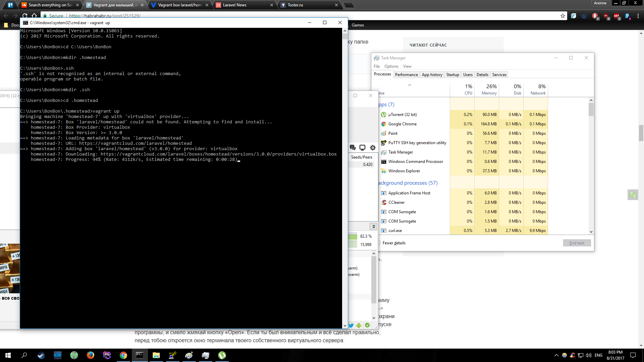644x362 pixels.
Task: Collapse Task Manager process name column arrow
Action: (x=410, y=85)
